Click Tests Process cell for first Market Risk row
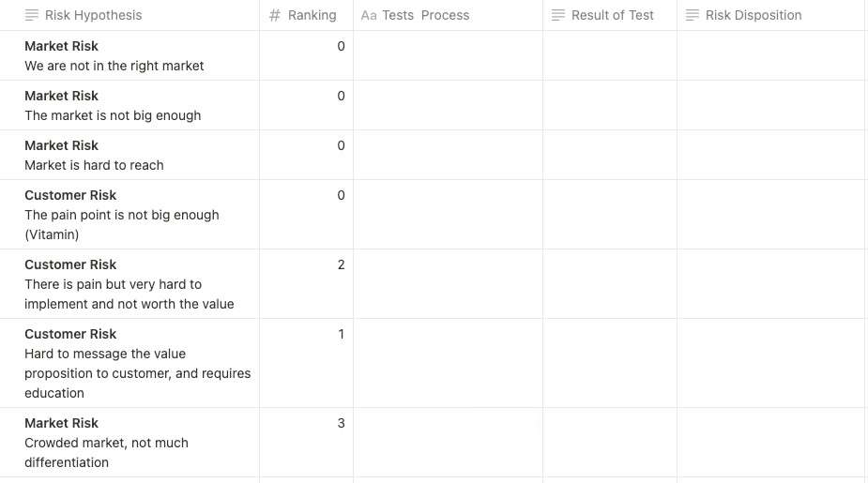 pos(448,56)
